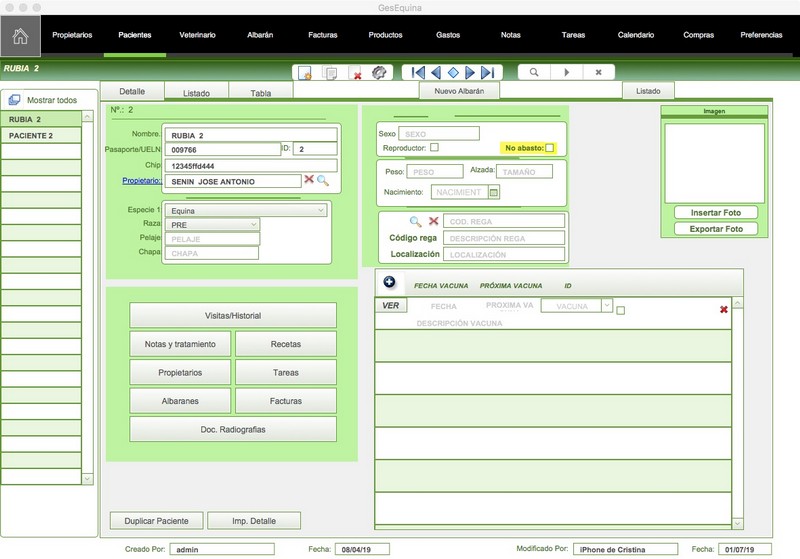Open the Nacimiento calendar picker
The height and width of the screenshot is (559, 800).
tap(493, 192)
